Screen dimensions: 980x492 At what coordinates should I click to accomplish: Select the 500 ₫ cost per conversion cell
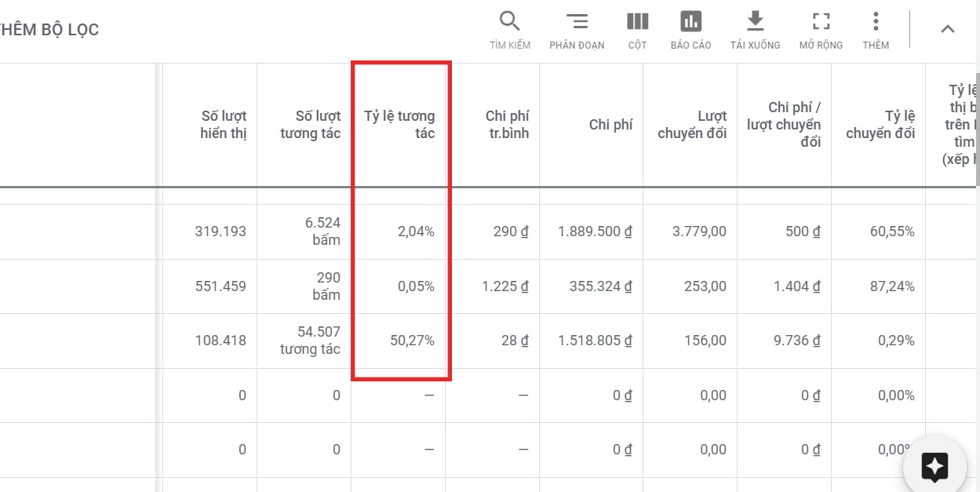[785, 231]
